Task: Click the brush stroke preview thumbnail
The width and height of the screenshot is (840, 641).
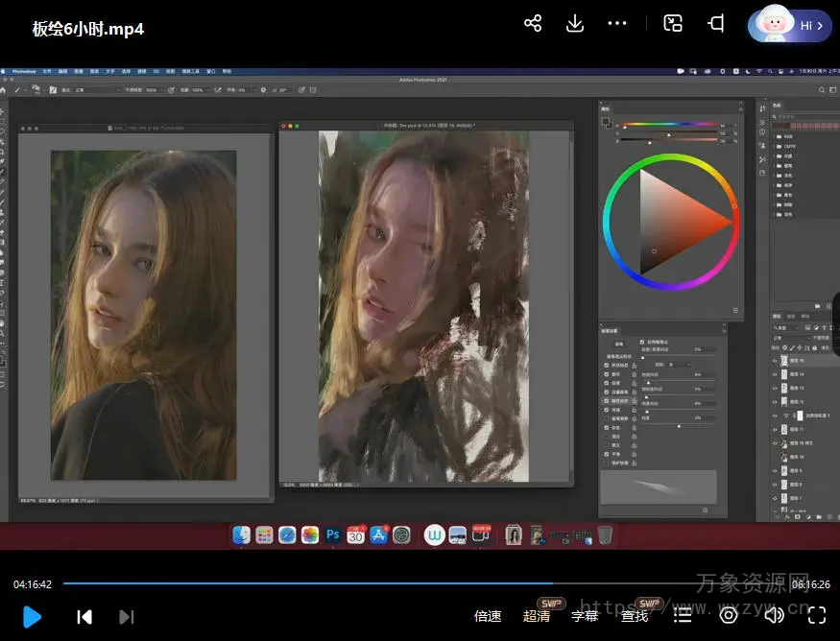Action: (x=658, y=487)
